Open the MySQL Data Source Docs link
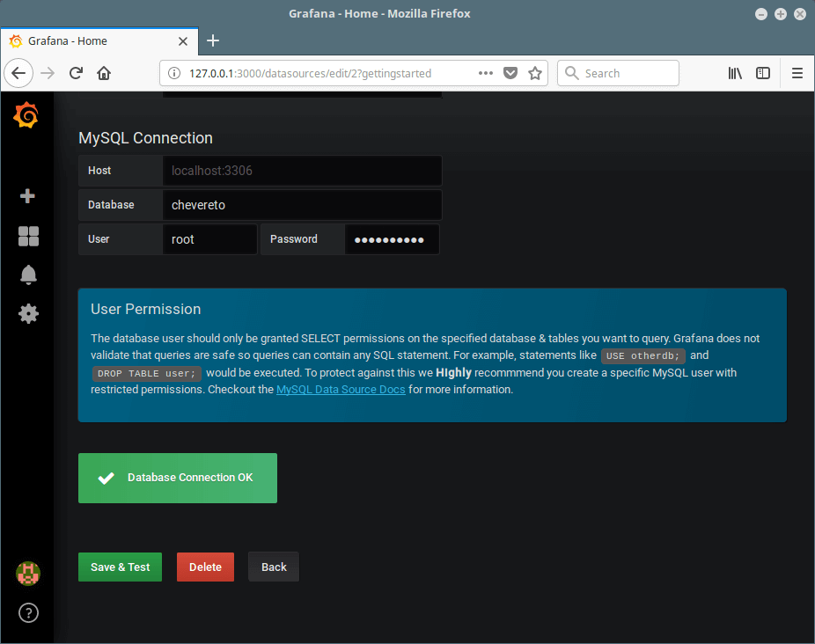Screen dimensions: 815x644 pos(341,389)
